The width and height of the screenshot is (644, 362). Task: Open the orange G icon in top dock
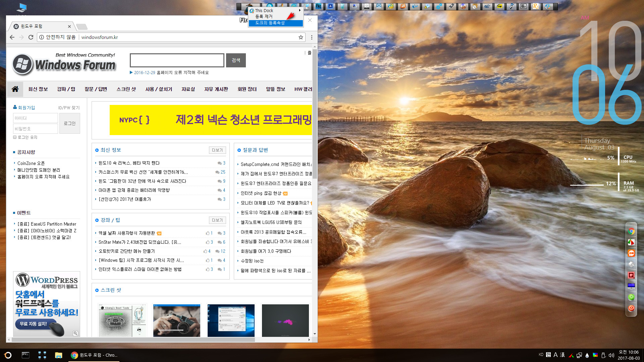pos(403,6)
